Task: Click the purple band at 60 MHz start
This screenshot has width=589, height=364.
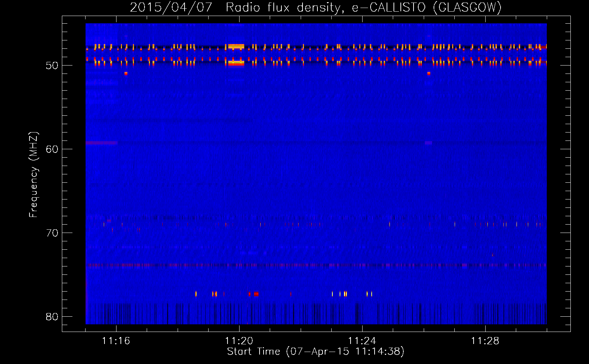Action: [102, 143]
